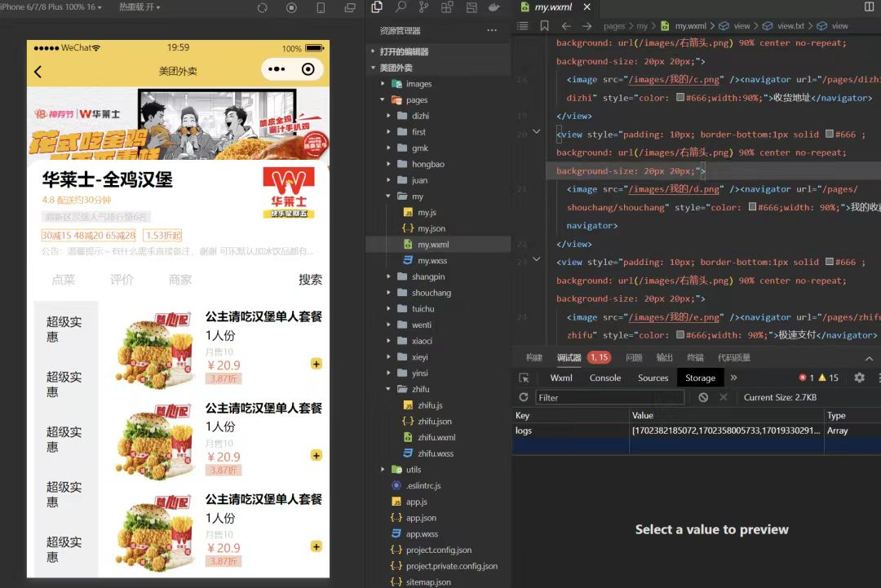Click the mini program capsule record button
This screenshot has height=588, width=881.
coord(308,70)
